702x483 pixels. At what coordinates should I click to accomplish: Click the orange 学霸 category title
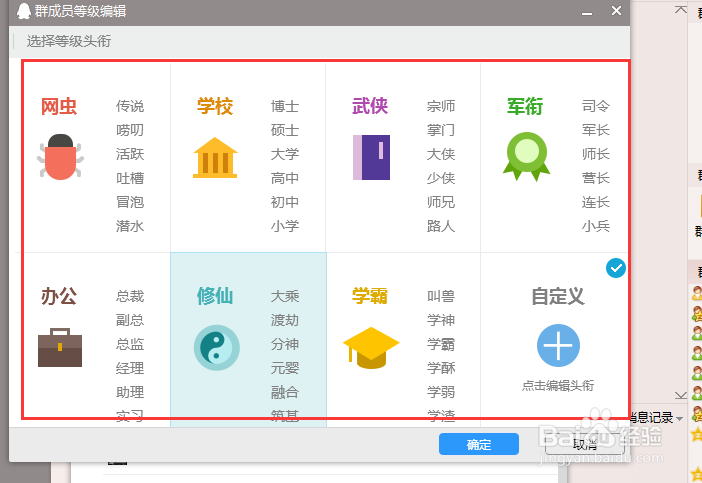[370, 296]
